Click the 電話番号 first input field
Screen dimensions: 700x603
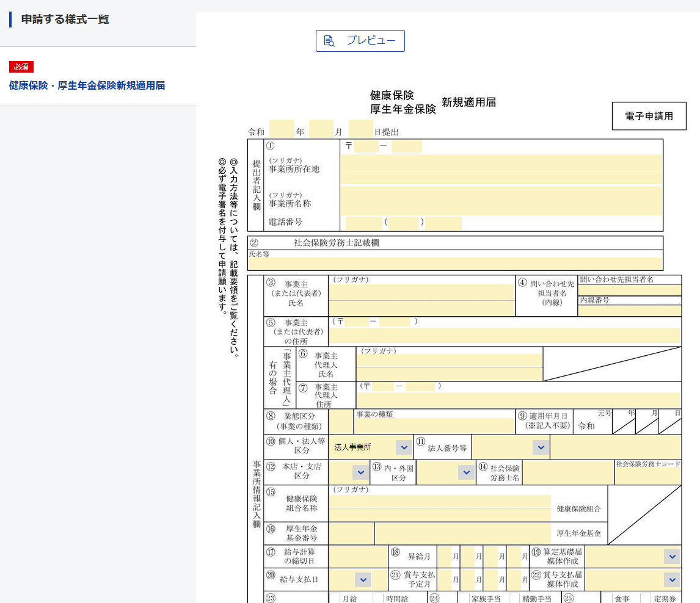(363, 223)
